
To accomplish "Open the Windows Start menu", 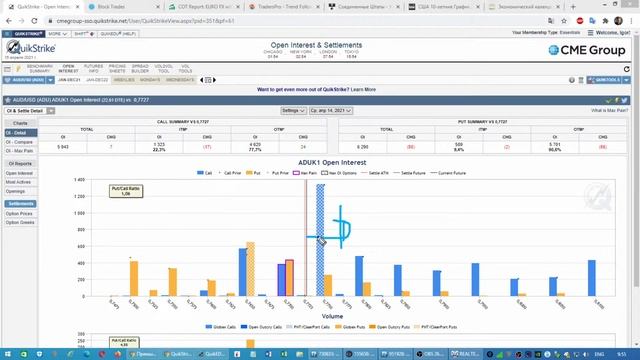I will click(x=8, y=354).
